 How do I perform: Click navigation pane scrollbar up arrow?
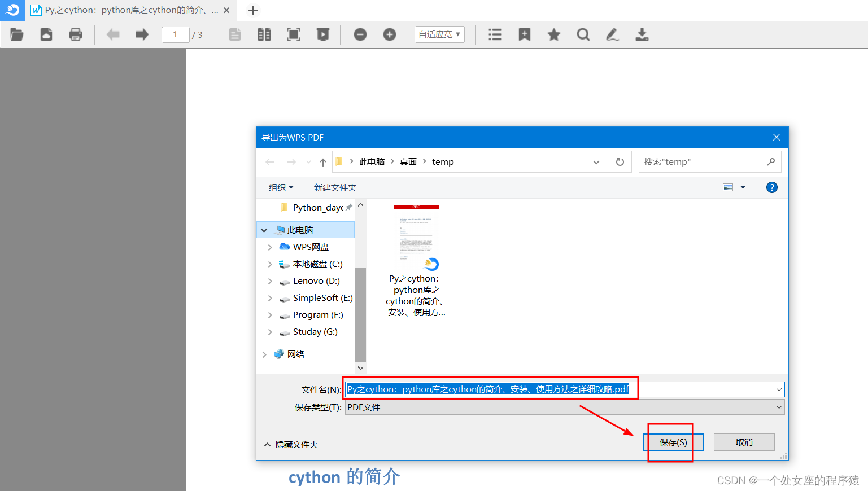(x=360, y=205)
